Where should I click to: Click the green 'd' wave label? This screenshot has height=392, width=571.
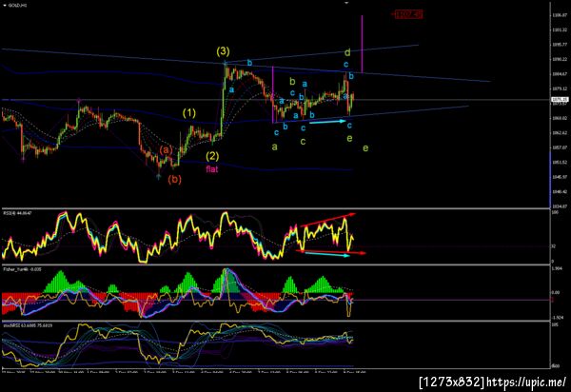click(x=347, y=52)
